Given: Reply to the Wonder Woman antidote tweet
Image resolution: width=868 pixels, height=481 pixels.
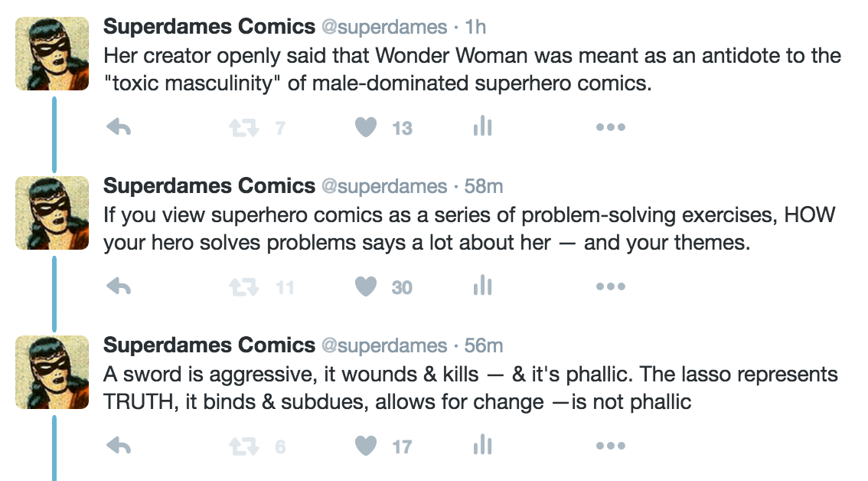Looking at the screenshot, I should [119, 128].
